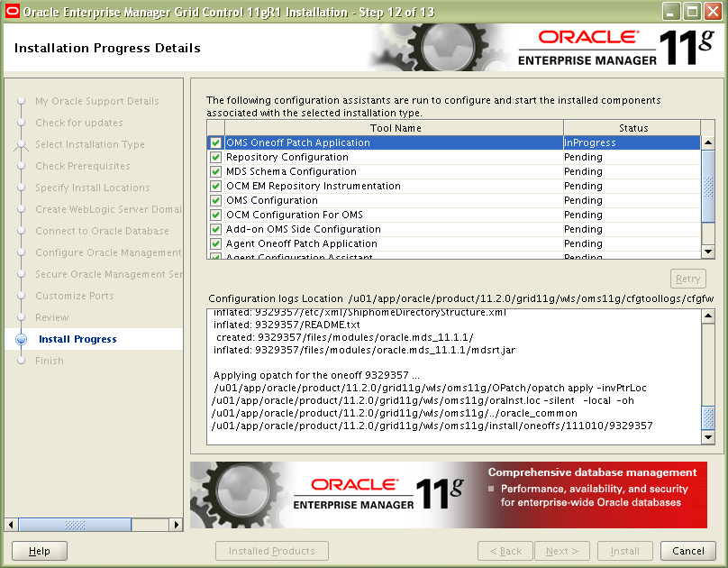Click the Next button

[562, 551]
